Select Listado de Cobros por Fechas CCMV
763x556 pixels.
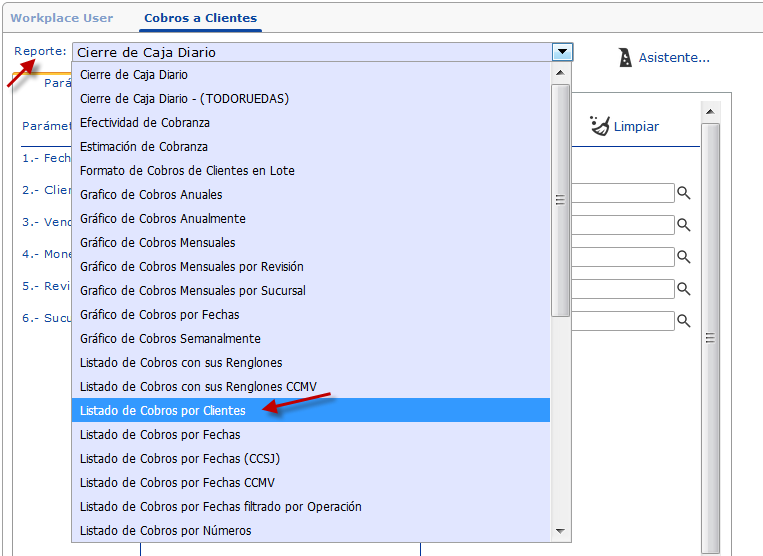(x=311, y=483)
